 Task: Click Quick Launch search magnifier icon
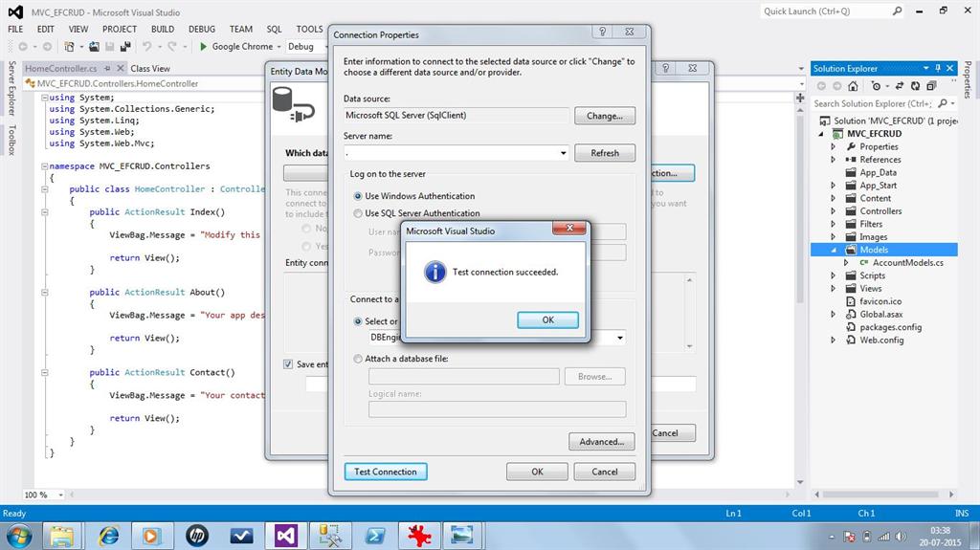click(897, 11)
